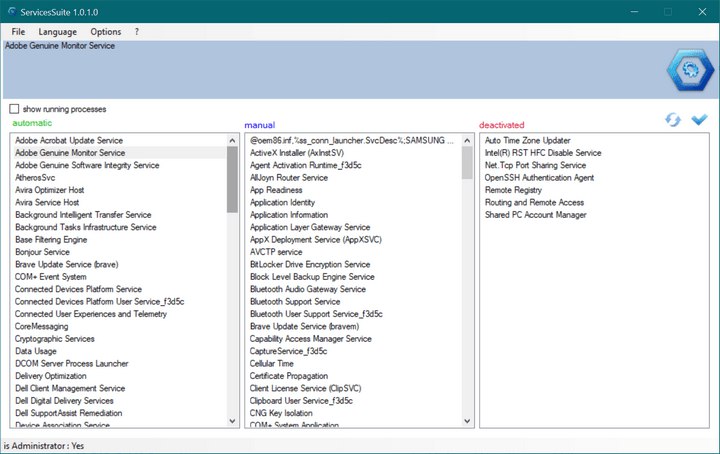The width and height of the screenshot is (720, 454).
Task: Select Shared PC Account Manager
Action: 535,215
